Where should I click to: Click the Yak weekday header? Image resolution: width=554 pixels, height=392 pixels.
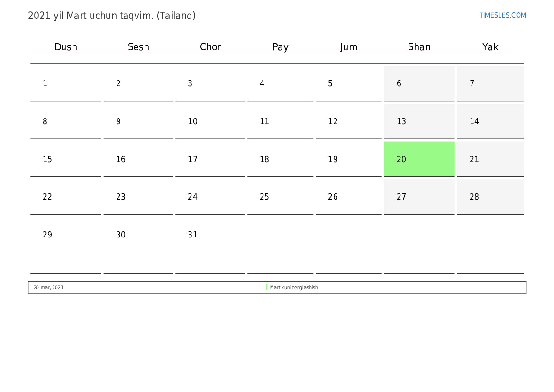point(490,47)
